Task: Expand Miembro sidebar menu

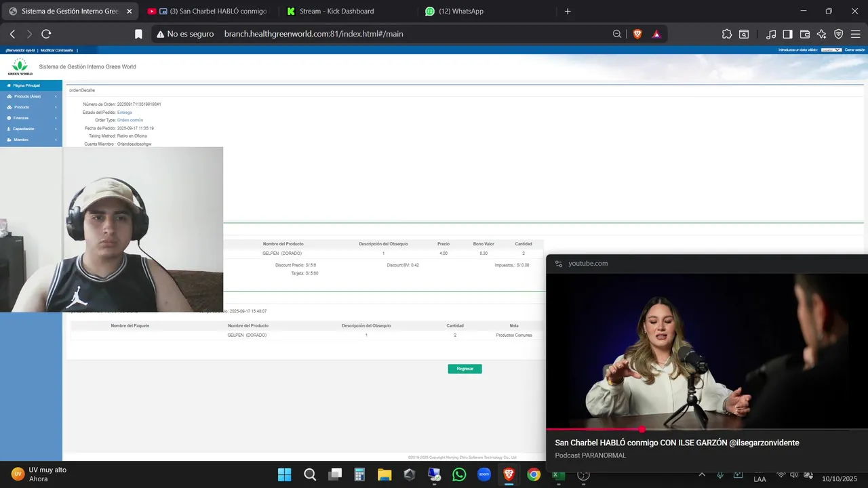Action: (31, 140)
